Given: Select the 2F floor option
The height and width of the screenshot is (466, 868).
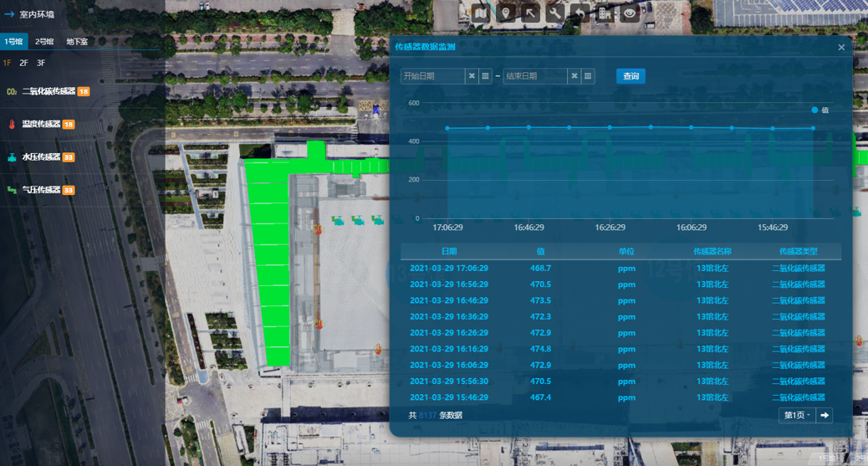Looking at the screenshot, I should 23,63.
